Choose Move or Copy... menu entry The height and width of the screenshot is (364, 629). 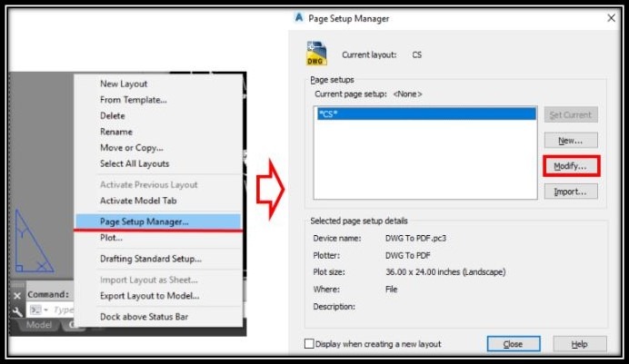click(x=132, y=148)
